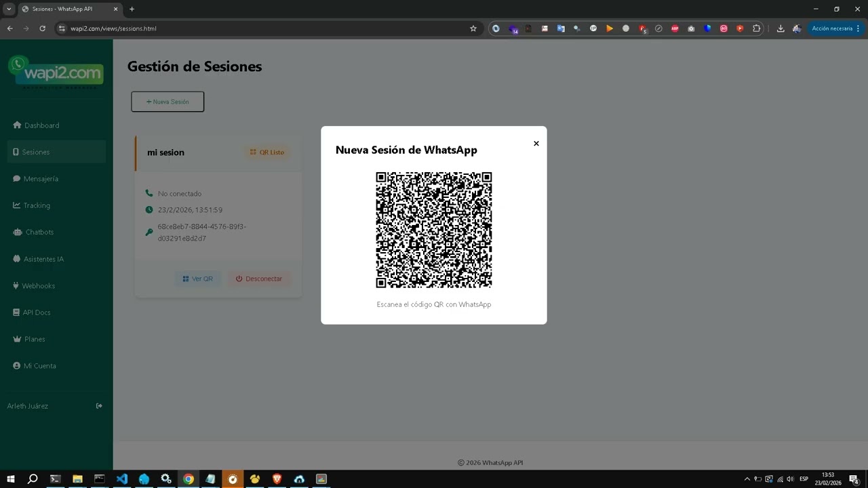Screen dimensions: 868x488
Task: Click the address bar URL wapi2.com
Action: point(113,28)
